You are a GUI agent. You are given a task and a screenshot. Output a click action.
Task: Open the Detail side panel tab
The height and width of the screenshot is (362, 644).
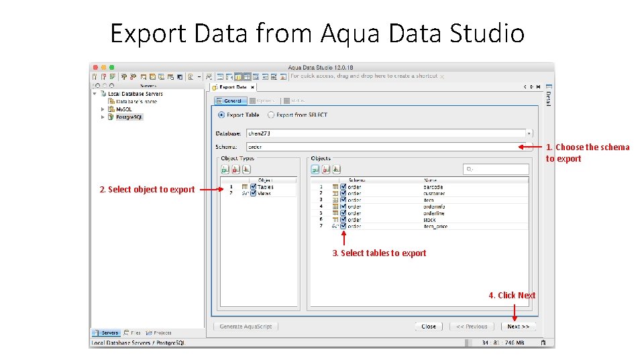point(549,96)
